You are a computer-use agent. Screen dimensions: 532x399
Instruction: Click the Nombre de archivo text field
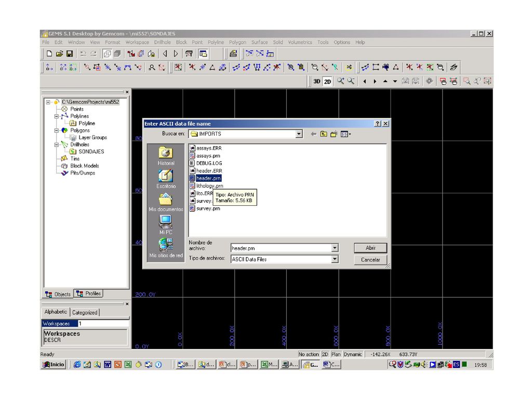281,248
